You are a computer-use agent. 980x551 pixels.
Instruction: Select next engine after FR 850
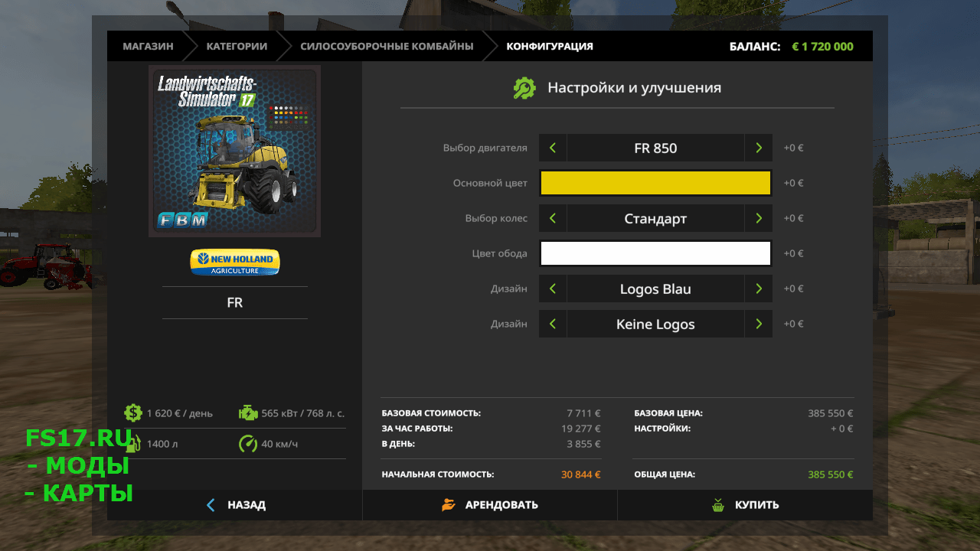coord(758,148)
